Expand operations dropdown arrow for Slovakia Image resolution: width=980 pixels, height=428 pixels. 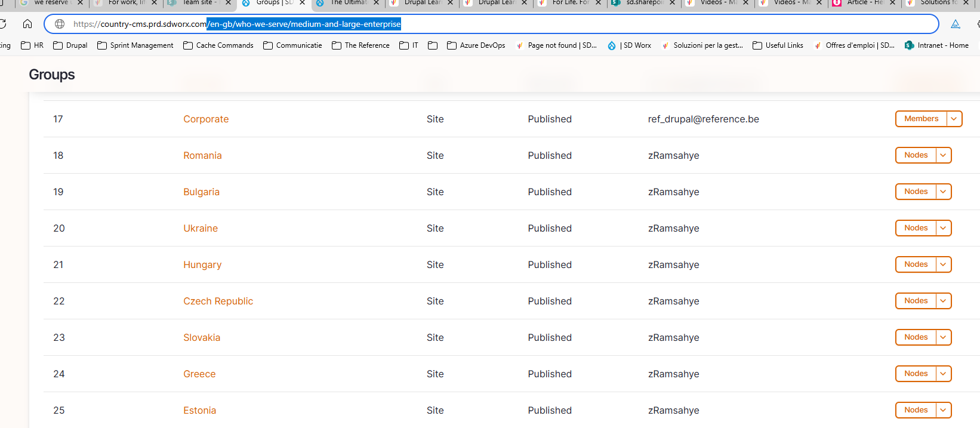pos(944,337)
